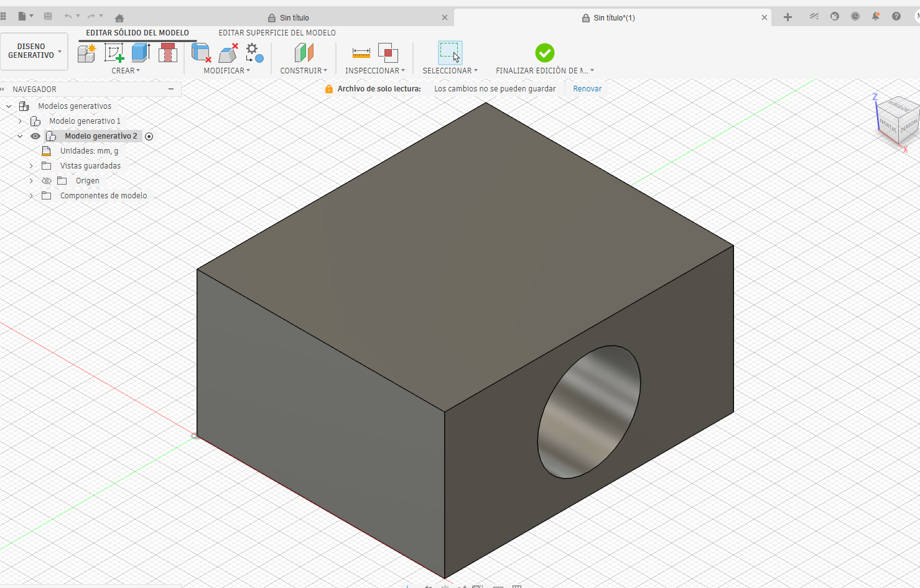
Task: Activate the Measure ruler tool
Action: [x=361, y=53]
